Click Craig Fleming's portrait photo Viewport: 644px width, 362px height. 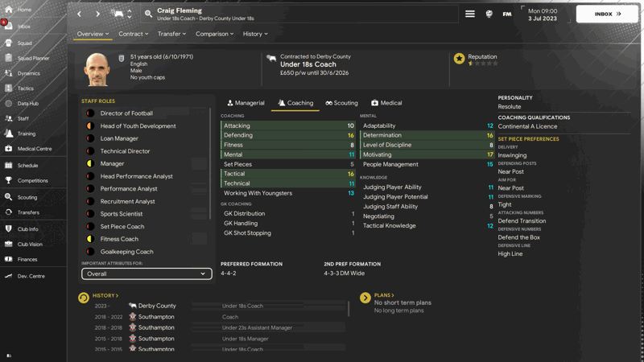tap(97, 69)
